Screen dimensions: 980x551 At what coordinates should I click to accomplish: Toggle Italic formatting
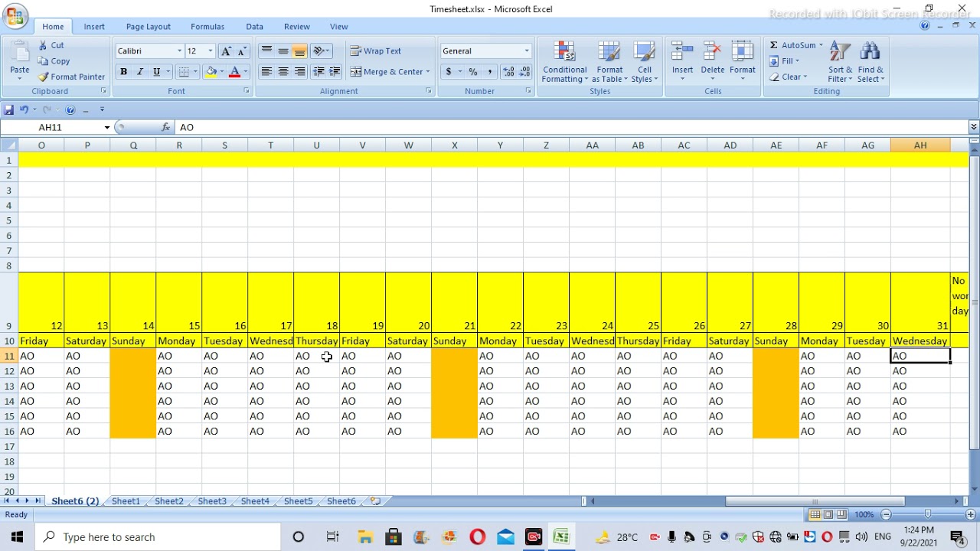(x=140, y=72)
